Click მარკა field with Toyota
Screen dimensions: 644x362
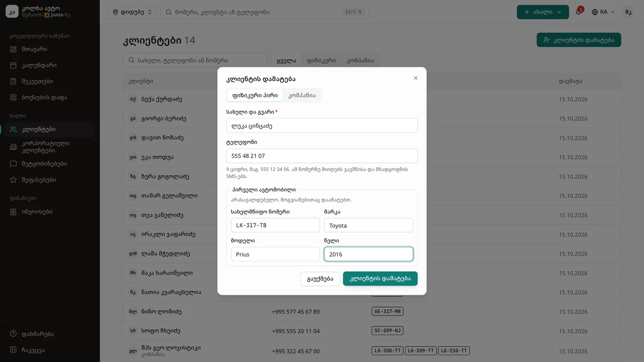tap(369, 225)
